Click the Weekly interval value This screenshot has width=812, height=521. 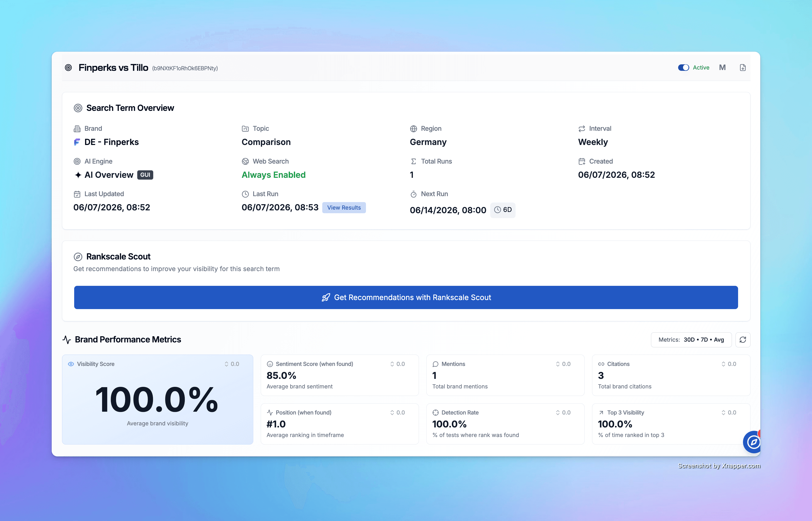(x=593, y=142)
